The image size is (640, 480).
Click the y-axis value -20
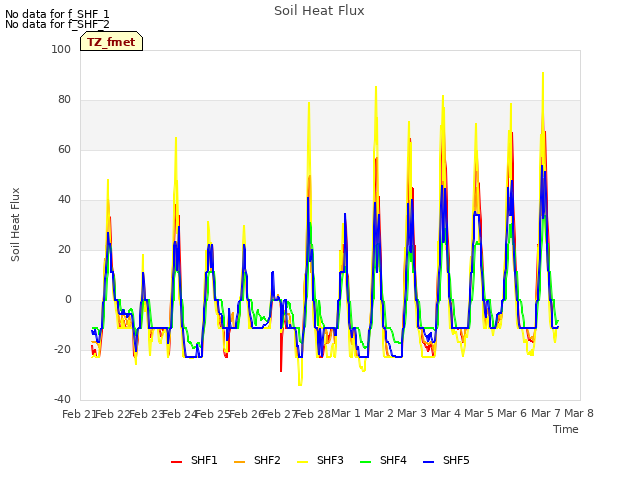pyautogui.click(x=62, y=349)
